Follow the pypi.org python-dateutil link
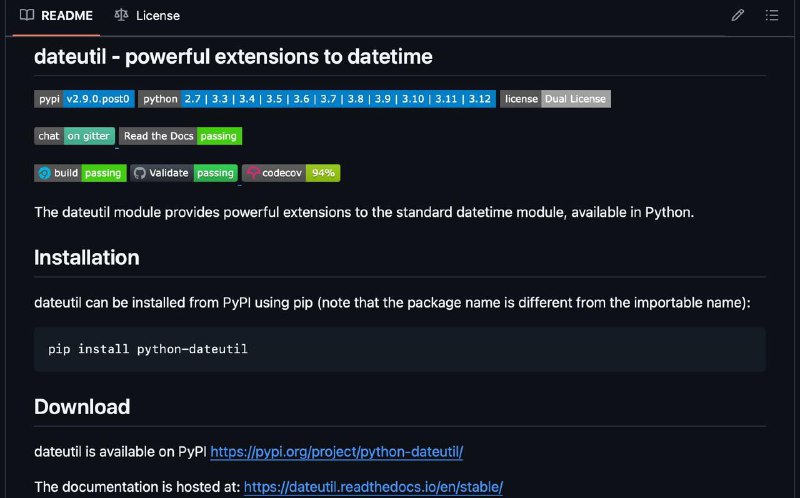The height and width of the screenshot is (498, 800). [x=337, y=452]
